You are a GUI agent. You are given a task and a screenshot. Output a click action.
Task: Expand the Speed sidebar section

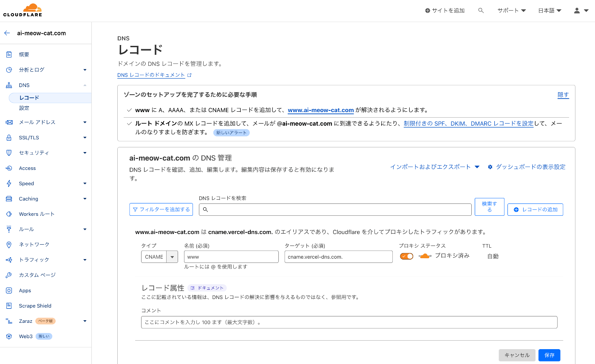click(x=85, y=183)
